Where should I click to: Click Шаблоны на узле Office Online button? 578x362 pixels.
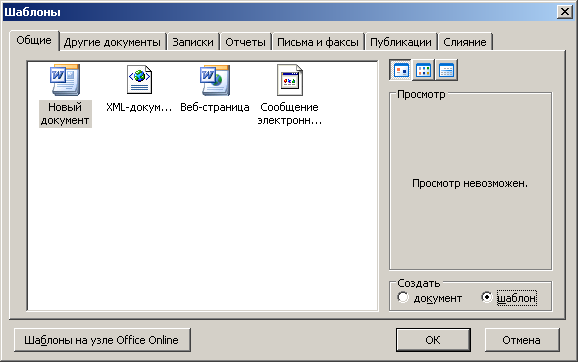(102, 340)
